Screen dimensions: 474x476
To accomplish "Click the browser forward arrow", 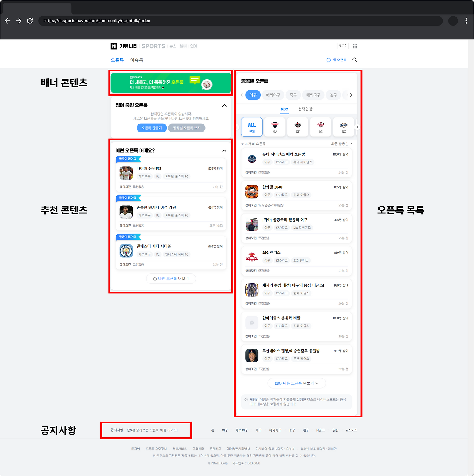I will click(x=19, y=21).
